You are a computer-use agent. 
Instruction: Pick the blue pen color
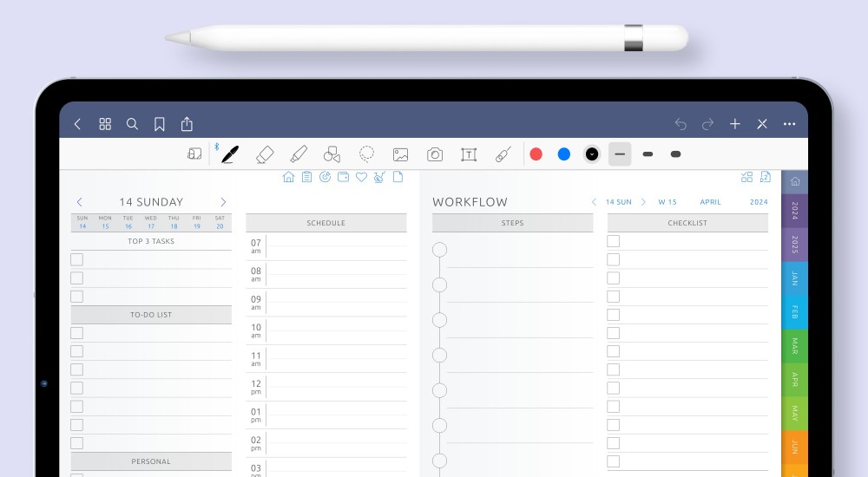tap(564, 154)
